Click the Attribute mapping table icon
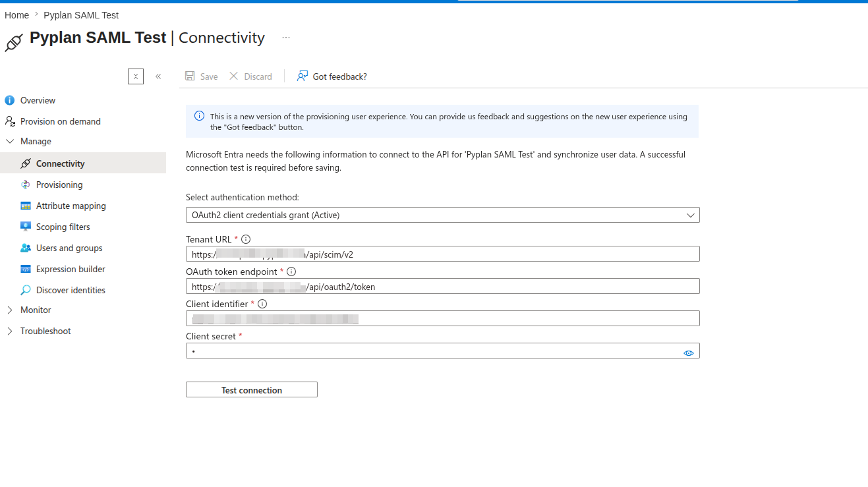868x487 pixels. [x=26, y=206]
